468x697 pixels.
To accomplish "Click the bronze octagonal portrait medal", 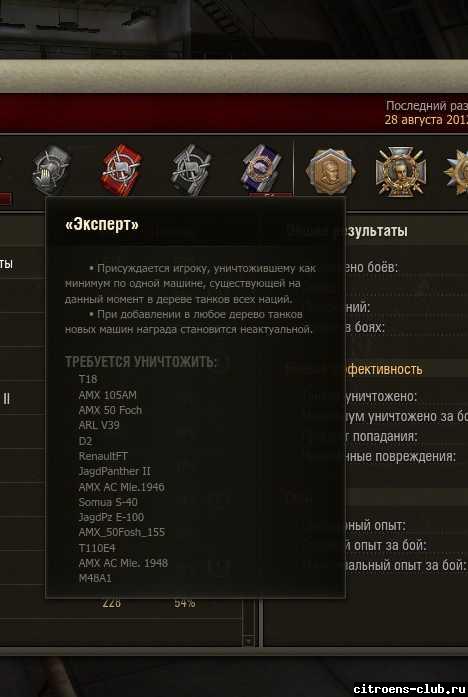I will pyautogui.click(x=331, y=172).
